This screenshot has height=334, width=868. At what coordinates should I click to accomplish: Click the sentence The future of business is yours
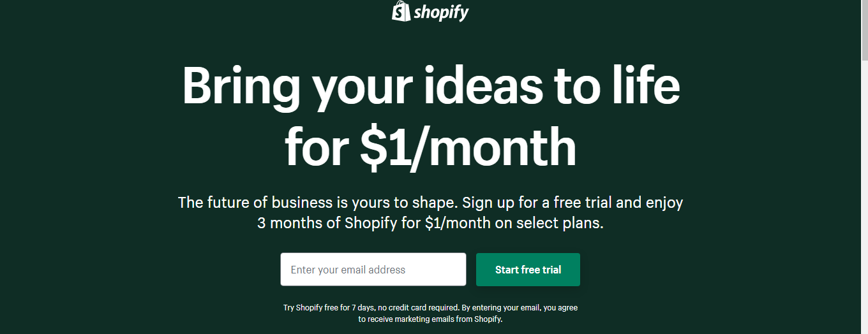tap(318, 203)
